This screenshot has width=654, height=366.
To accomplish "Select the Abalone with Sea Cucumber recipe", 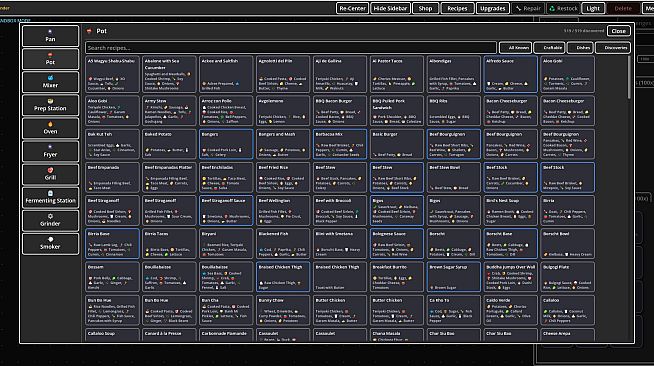I will [169, 74].
